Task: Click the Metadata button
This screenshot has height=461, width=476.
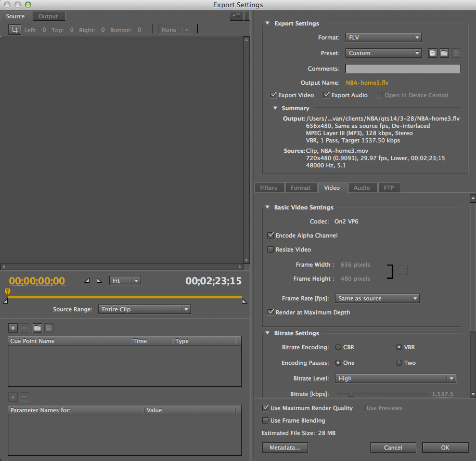Action: pyautogui.click(x=285, y=447)
